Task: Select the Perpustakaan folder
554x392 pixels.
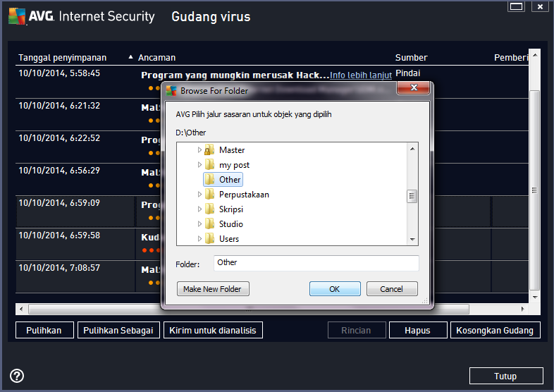Action: point(244,195)
